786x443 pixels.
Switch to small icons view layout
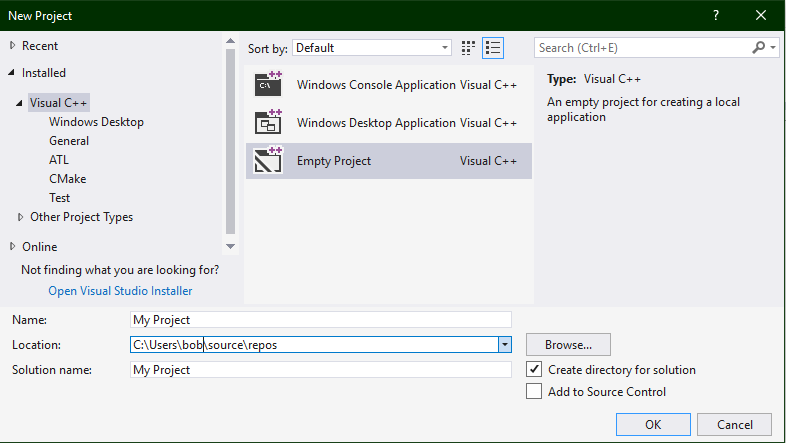click(469, 48)
